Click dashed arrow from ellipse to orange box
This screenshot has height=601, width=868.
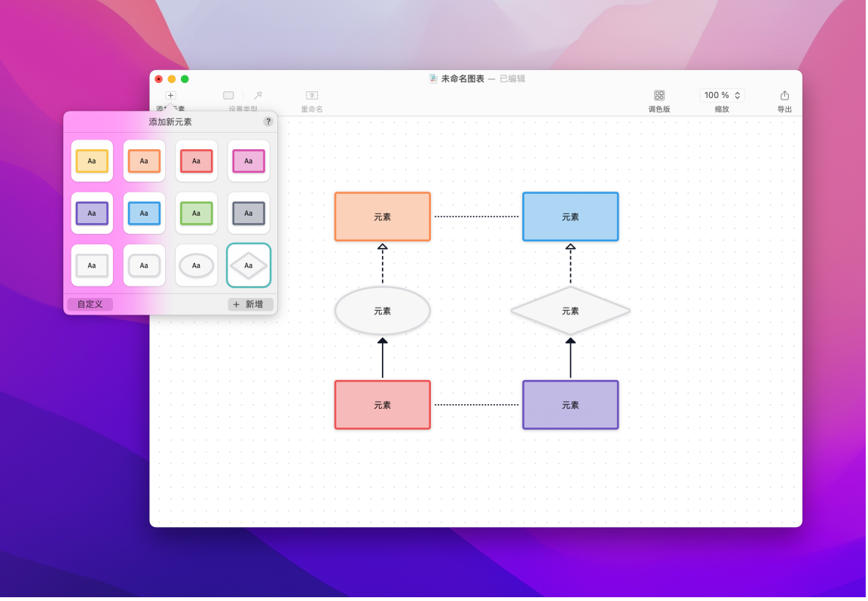coord(383,264)
